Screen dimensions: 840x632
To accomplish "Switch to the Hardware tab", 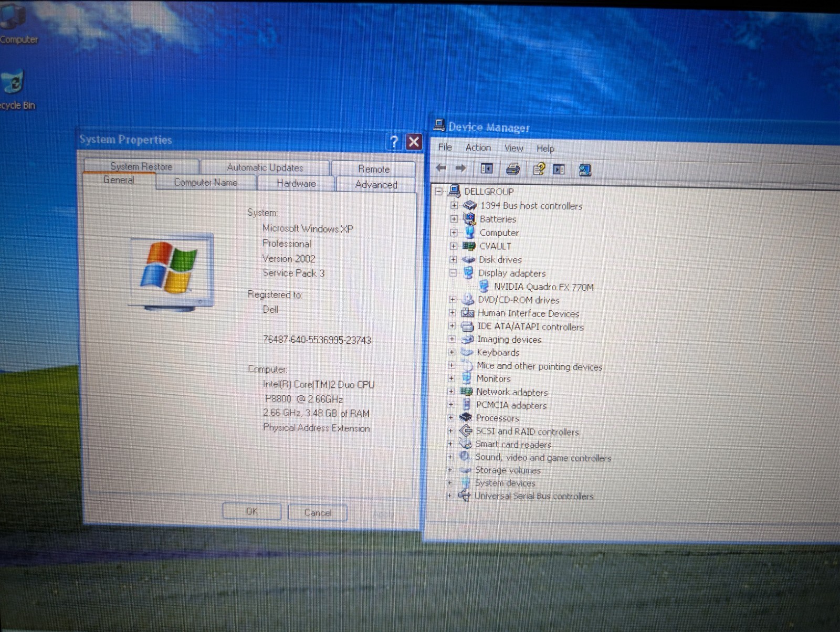I will 296,183.
